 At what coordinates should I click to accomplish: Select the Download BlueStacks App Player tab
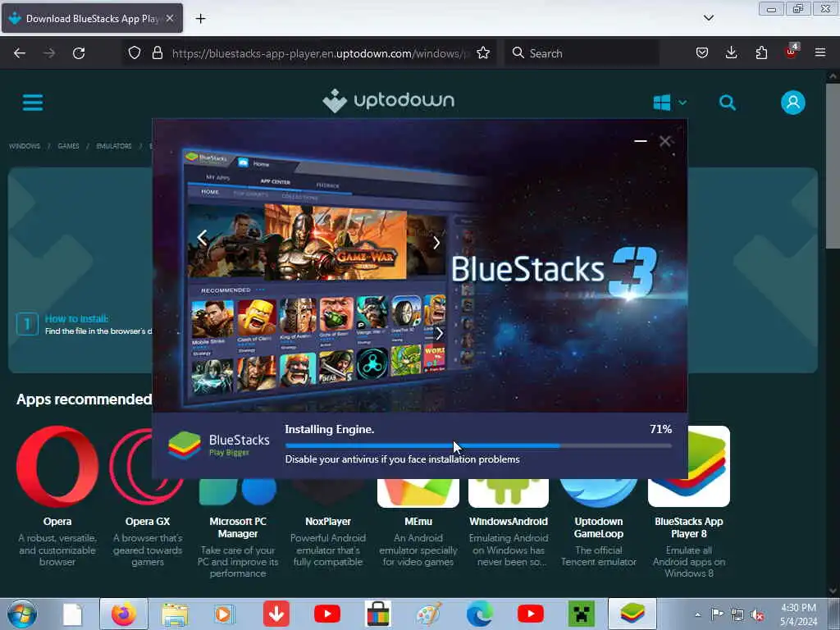[92, 19]
